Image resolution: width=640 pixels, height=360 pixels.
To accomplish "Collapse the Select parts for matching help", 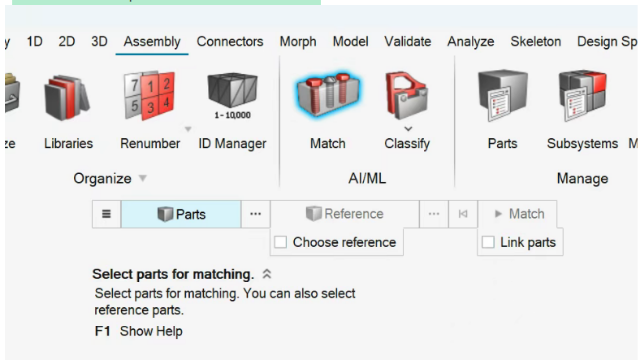I will (267, 274).
